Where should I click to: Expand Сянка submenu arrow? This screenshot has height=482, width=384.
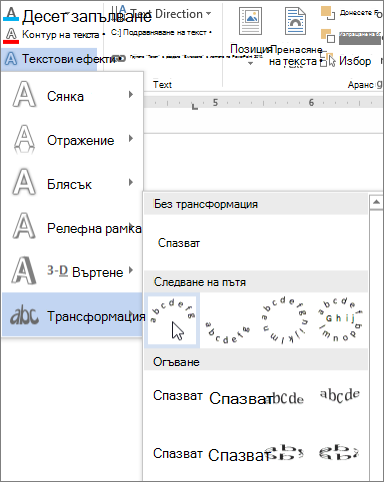tap(131, 95)
